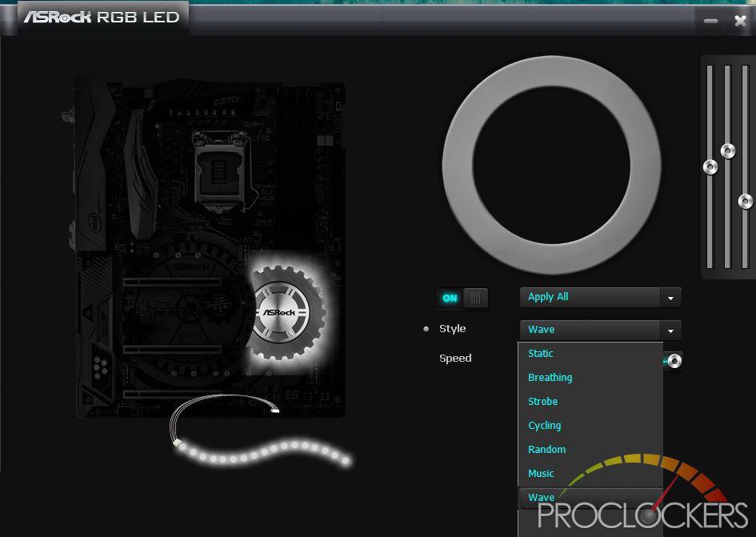This screenshot has height=537, width=756.
Task: Choose Breathing lighting style
Action: (590, 378)
